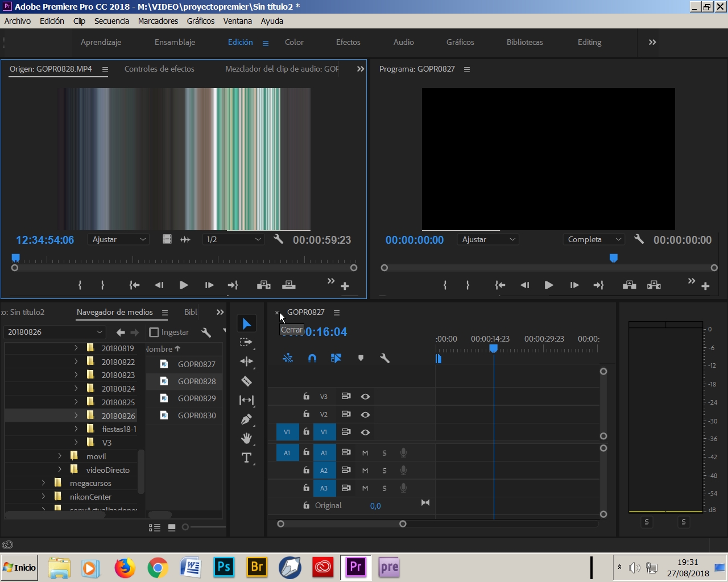The height and width of the screenshot is (582, 728).
Task: Click the Insert icon in the source monitor
Action: [263, 284]
